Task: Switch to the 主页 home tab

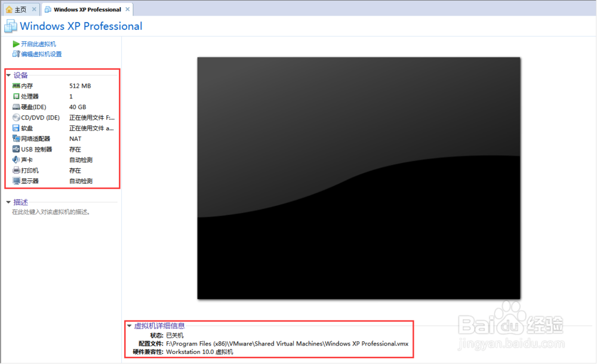Action: pyautogui.click(x=20, y=10)
